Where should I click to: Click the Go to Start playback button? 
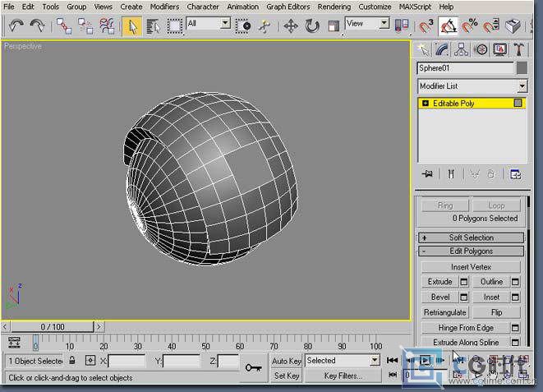(x=392, y=361)
